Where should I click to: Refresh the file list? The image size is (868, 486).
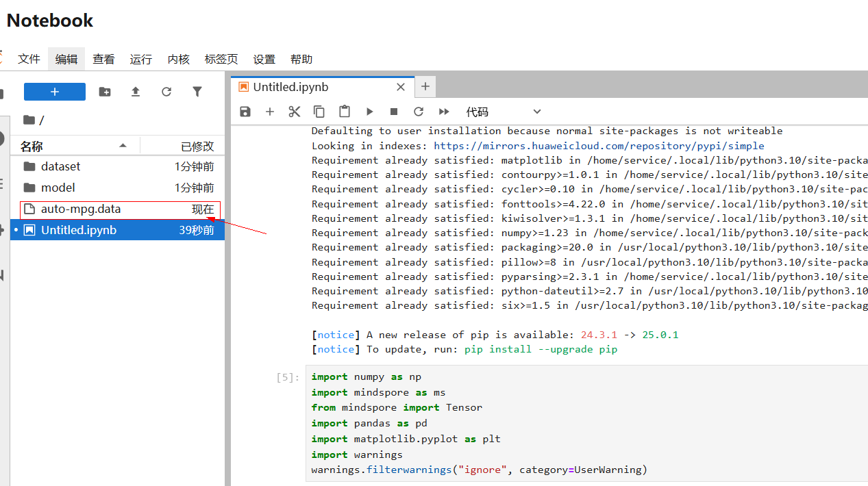[166, 92]
